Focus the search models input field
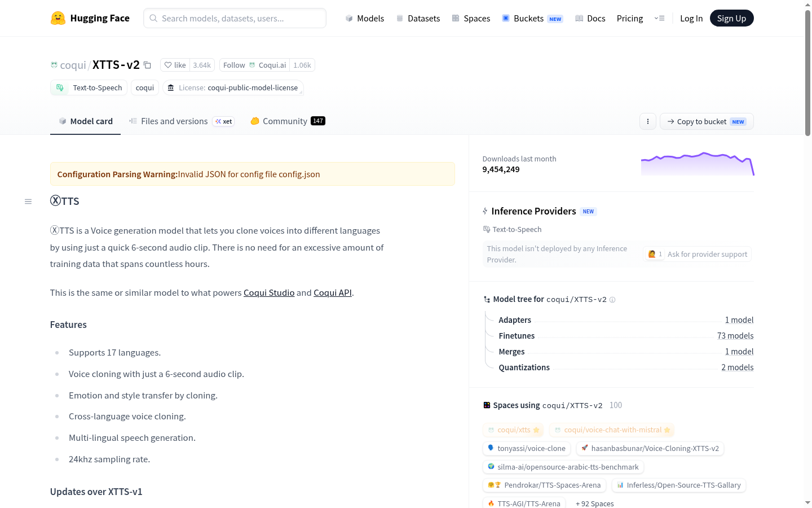This screenshot has height=508, width=812. [x=235, y=18]
